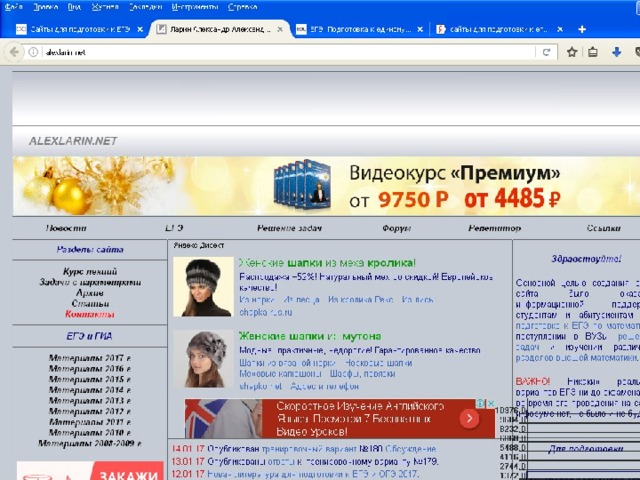The width and height of the screenshot is (640, 480).
Task: Click Контакты in the sidebar
Action: click(89, 314)
